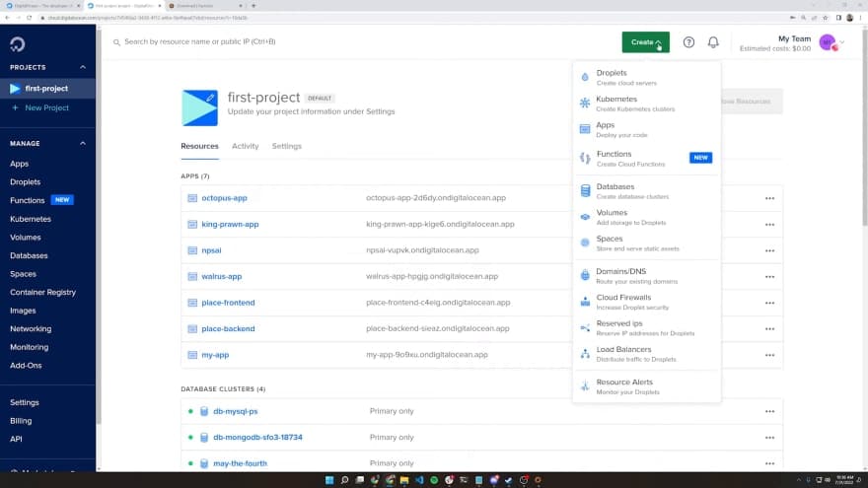Open the help question mark icon
This screenshot has height=488, width=868.
click(x=688, y=42)
